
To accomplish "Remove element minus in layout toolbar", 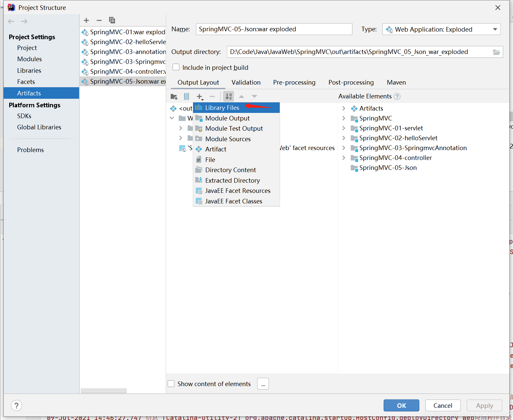I will (x=212, y=96).
